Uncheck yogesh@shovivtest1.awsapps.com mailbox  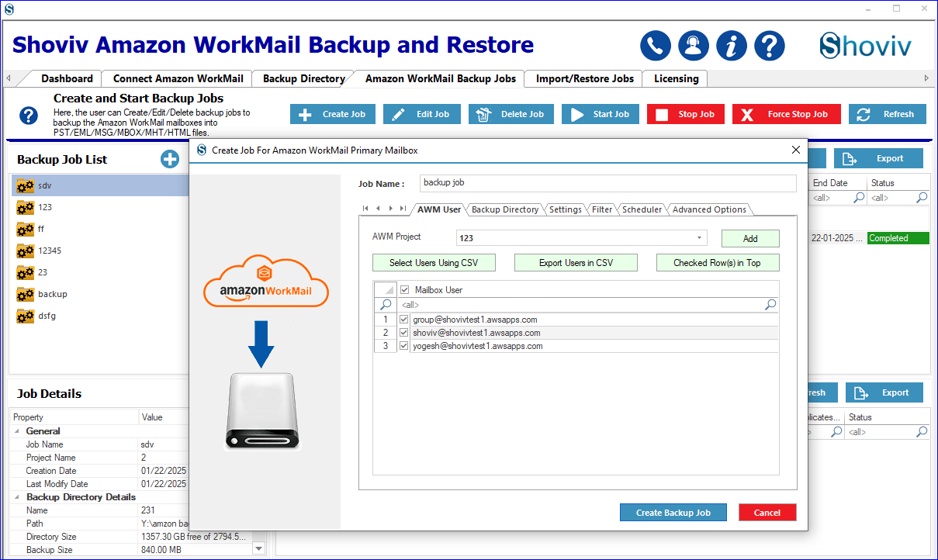tap(404, 346)
